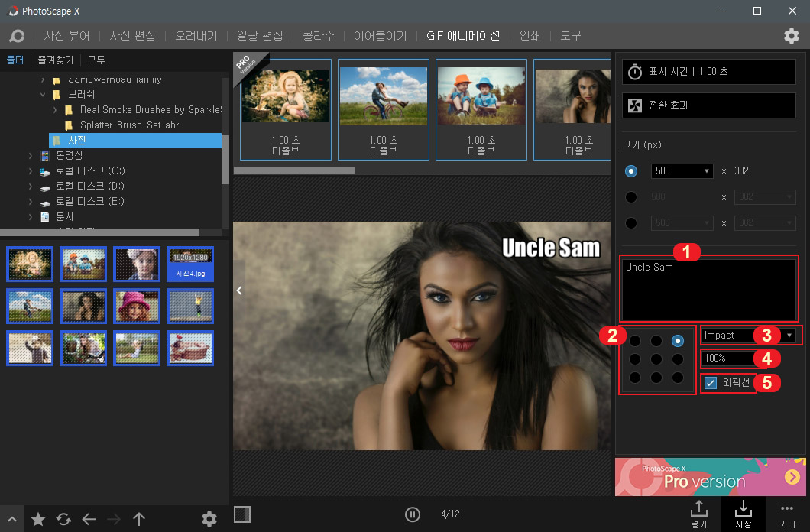Screen dimensions: 810x532
Task: Open the PhotoScape X Pro version banner arrow
Action: [x=792, y=477]
